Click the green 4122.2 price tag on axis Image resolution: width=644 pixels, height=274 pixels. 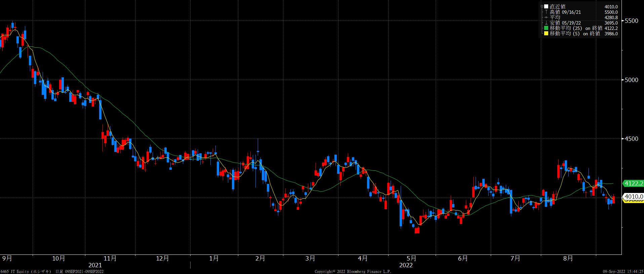(633, 183)
